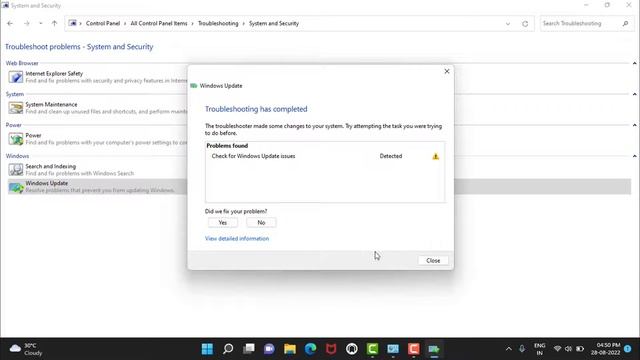Open the McAfee red shield taskbar icon
Viewport: 640px width, 360px height.
[331, 349]
